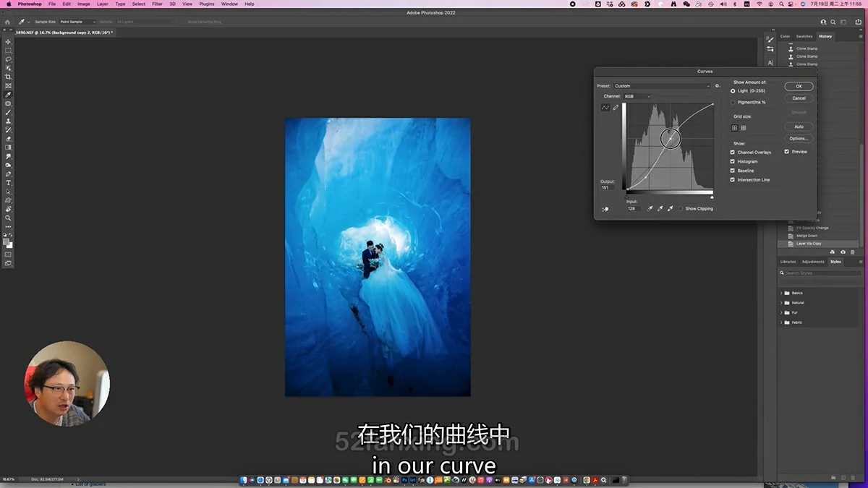Select the Dodge tool

(x=9, y=165)
